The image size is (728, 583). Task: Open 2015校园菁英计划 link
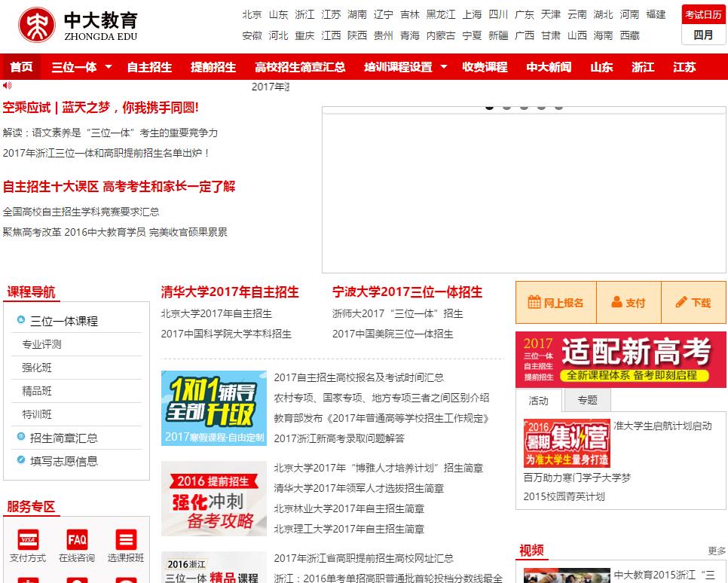564,496
